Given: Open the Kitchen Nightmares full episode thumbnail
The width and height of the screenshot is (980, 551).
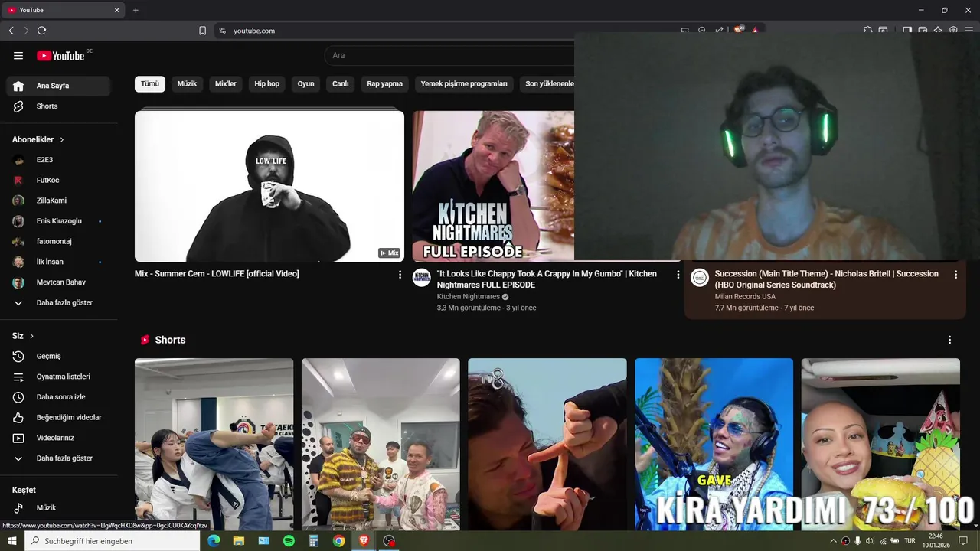Looking at the screenshot, I should coord(493,186).
